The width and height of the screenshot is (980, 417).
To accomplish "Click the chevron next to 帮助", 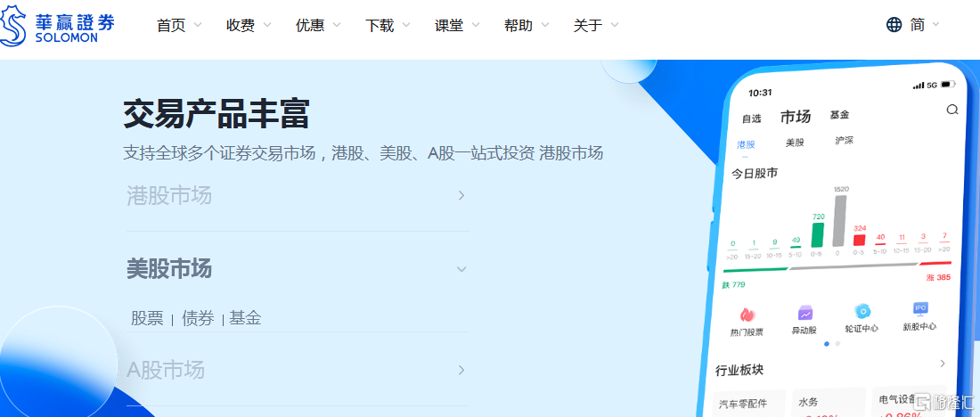I will pos(545,25).
